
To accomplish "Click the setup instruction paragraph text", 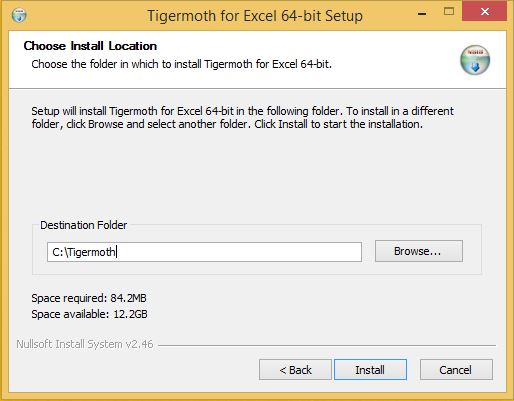I will (242, 117).
